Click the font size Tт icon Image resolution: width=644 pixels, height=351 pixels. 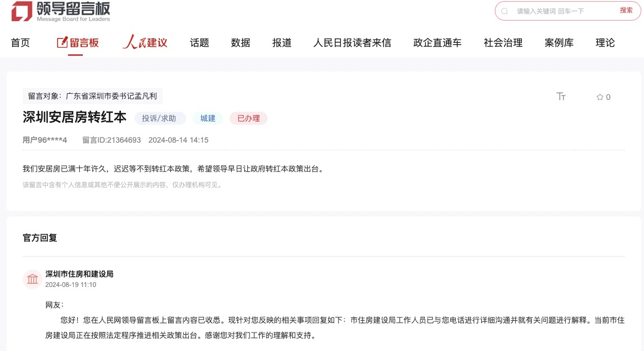[x=561, y=97]
